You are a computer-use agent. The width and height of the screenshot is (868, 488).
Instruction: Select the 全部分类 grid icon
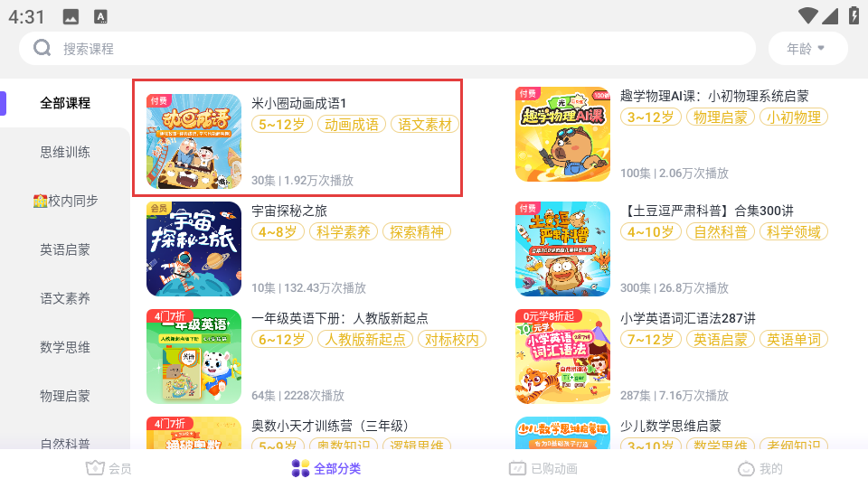300,468
